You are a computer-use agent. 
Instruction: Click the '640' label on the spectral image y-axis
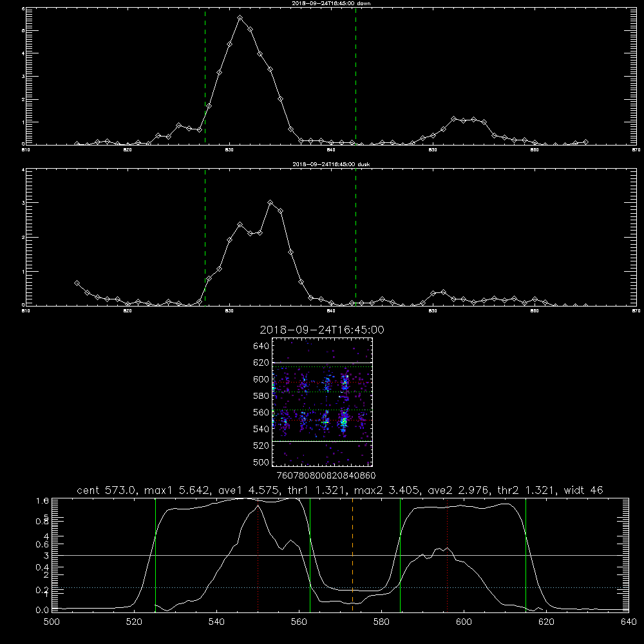point(261,346)
